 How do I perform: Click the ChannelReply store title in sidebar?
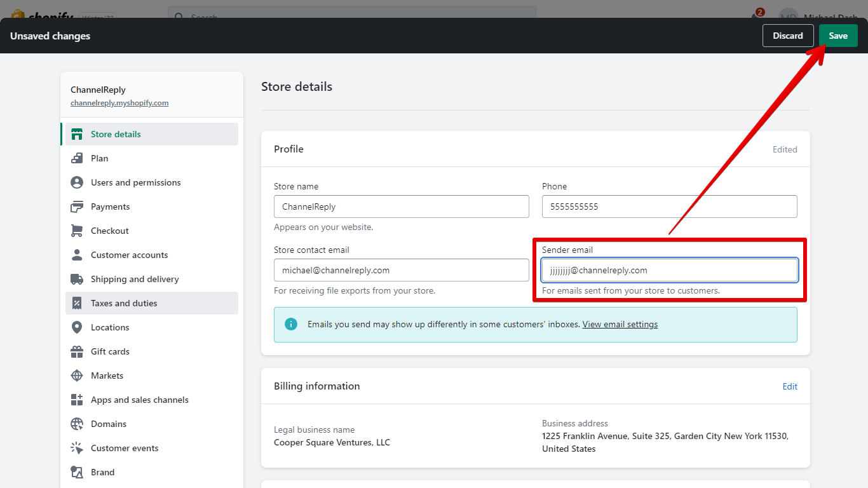click(98, 90)
